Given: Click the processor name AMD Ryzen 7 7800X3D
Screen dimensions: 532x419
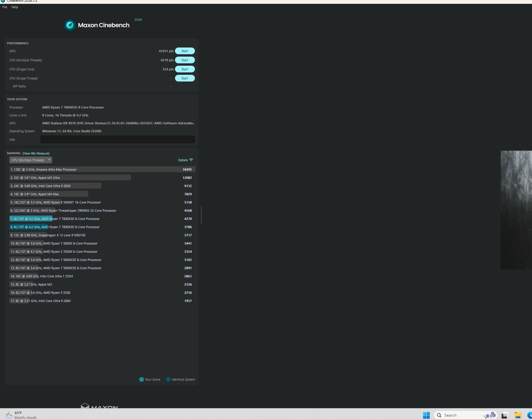Looking at the screenshot, I should click(73, 107).
